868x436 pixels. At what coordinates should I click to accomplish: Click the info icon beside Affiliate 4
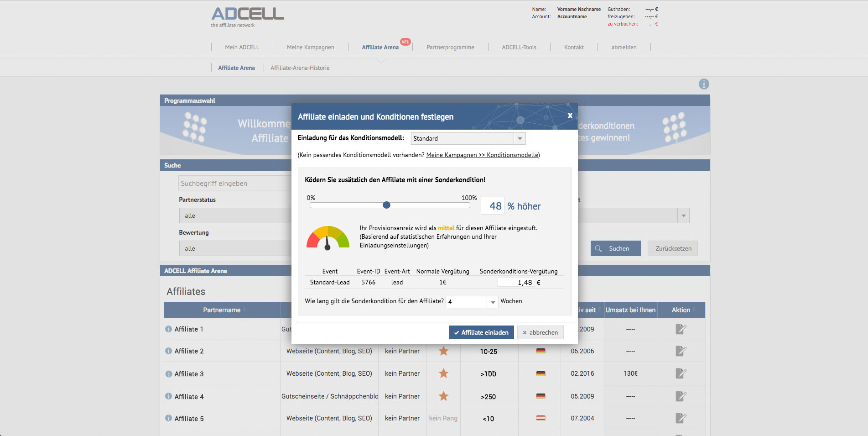pos(168,396)
